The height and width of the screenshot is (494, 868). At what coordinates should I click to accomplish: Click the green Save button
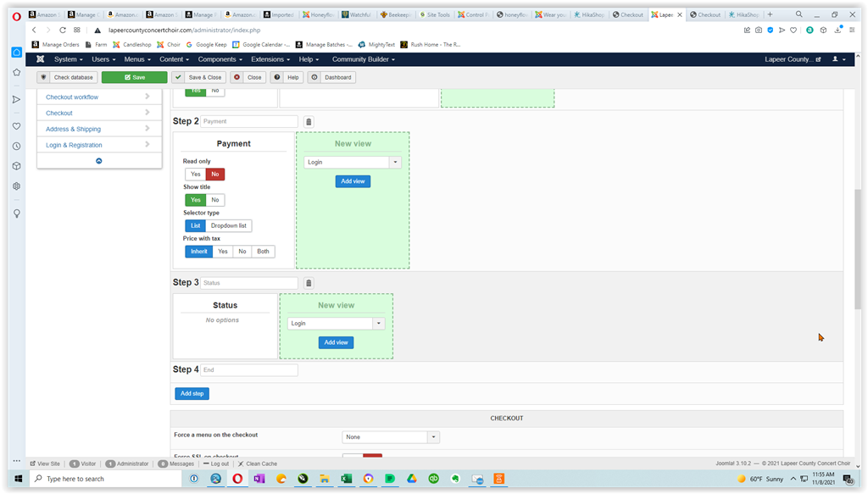135,77
